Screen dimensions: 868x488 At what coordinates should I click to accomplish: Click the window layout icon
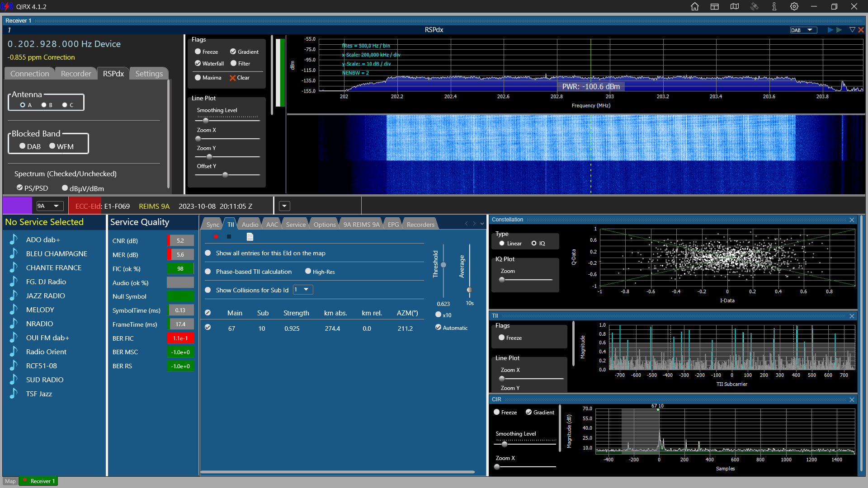tap(715, 7)
